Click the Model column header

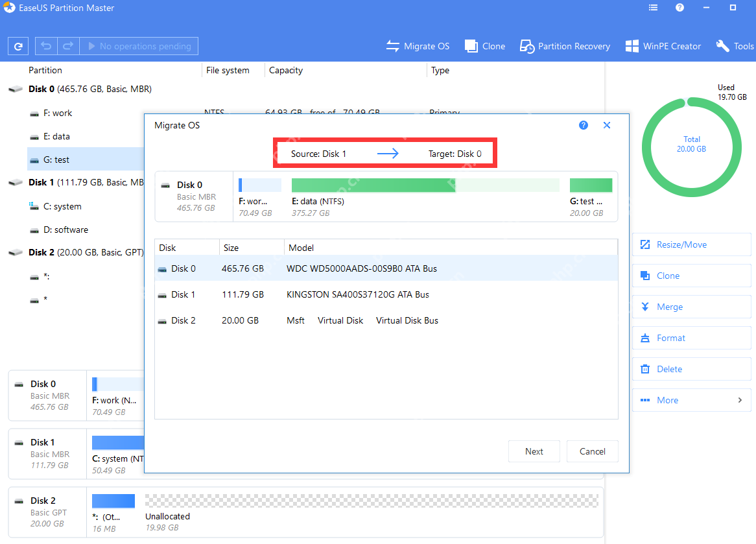(451, 248)
